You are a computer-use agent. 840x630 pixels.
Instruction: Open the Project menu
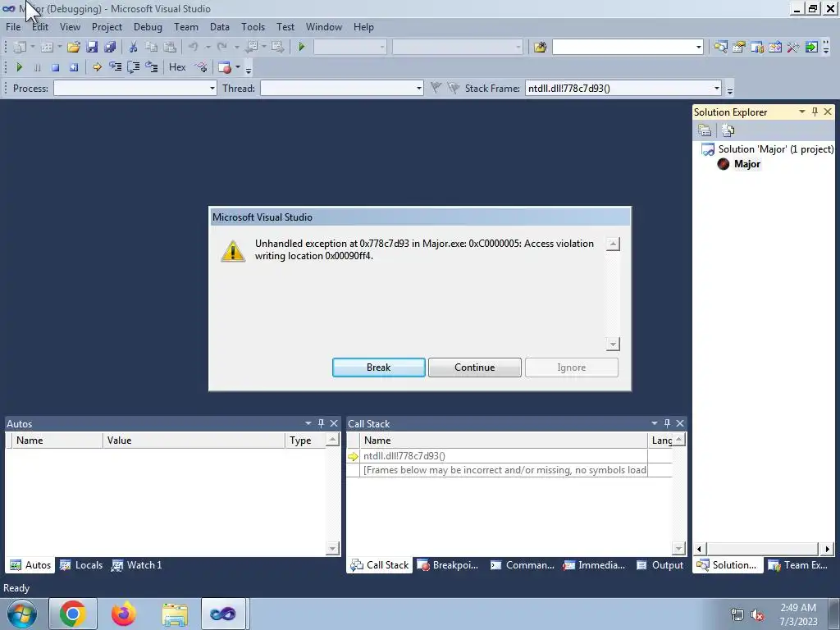tap(107, 27)
